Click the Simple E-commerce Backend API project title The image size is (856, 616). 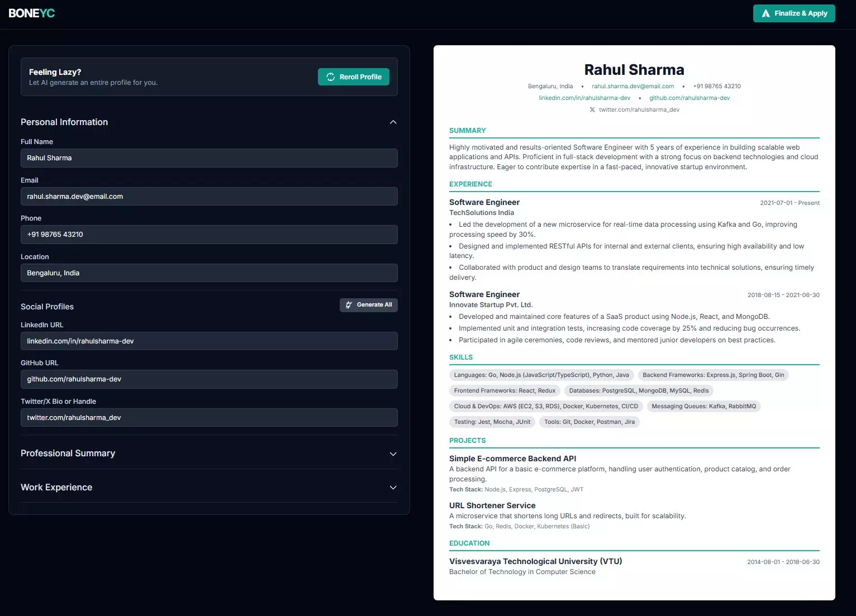click(x=512, y=459)
